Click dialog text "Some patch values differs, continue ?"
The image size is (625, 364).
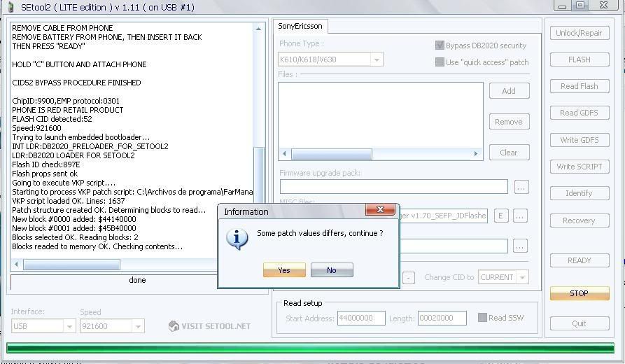320,233
